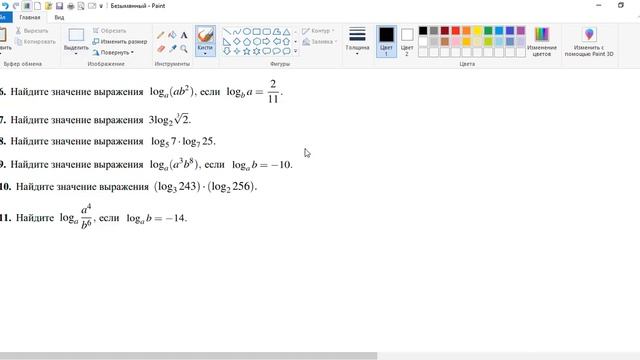Click the Crop (Обрезать) button
The height and width of the screenshot is (360, 640).
109,31
